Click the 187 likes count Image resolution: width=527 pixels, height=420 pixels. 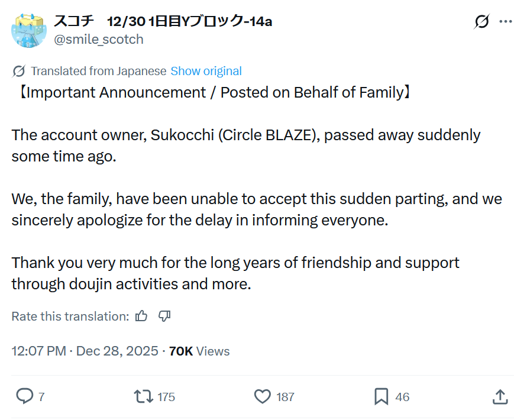285,397
